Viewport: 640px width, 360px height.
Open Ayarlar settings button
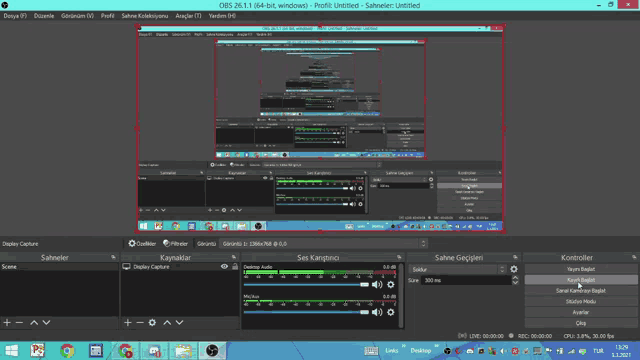click(x=581, y=312)
